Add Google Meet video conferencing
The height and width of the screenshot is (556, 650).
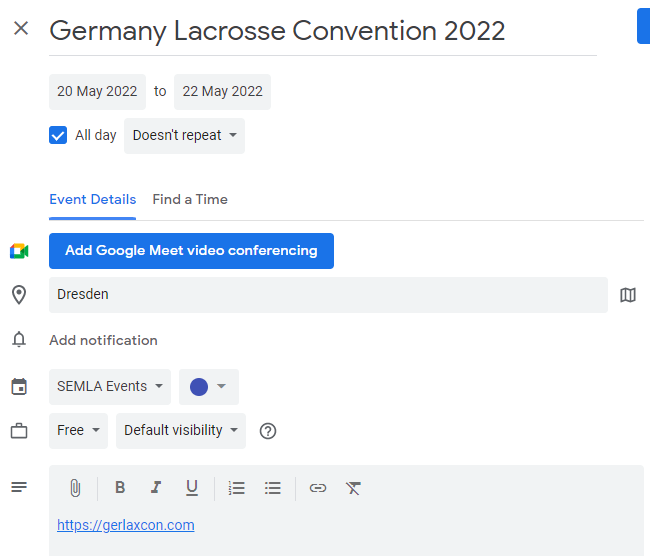[x=191, y=251]
